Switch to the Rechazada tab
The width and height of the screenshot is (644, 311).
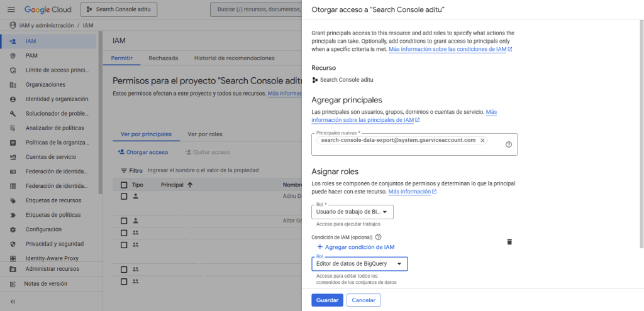163,58
